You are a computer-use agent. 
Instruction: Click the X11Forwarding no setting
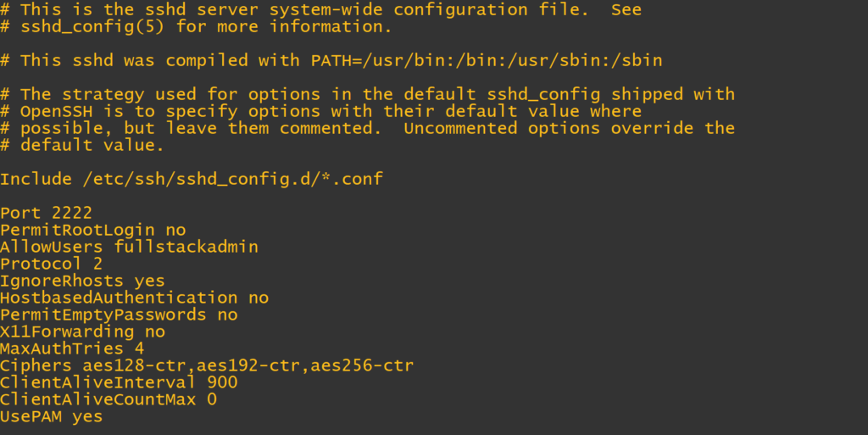coord(82,332)
